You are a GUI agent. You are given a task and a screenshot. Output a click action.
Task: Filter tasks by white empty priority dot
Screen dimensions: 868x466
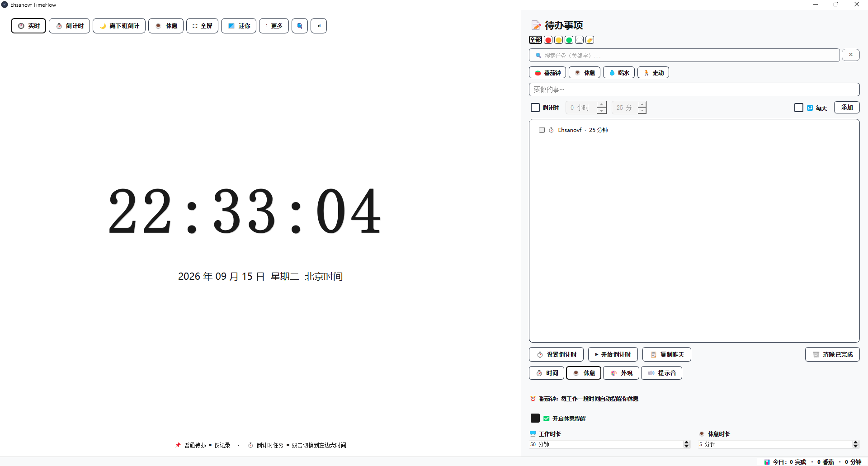point(579,40)
